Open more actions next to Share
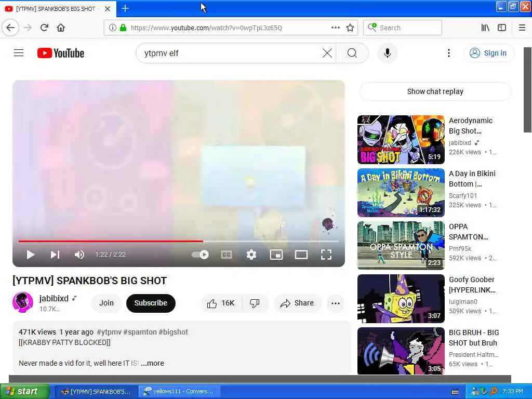Image resolution: width=532 pixels, height=399 pixels. coord(335,303)
